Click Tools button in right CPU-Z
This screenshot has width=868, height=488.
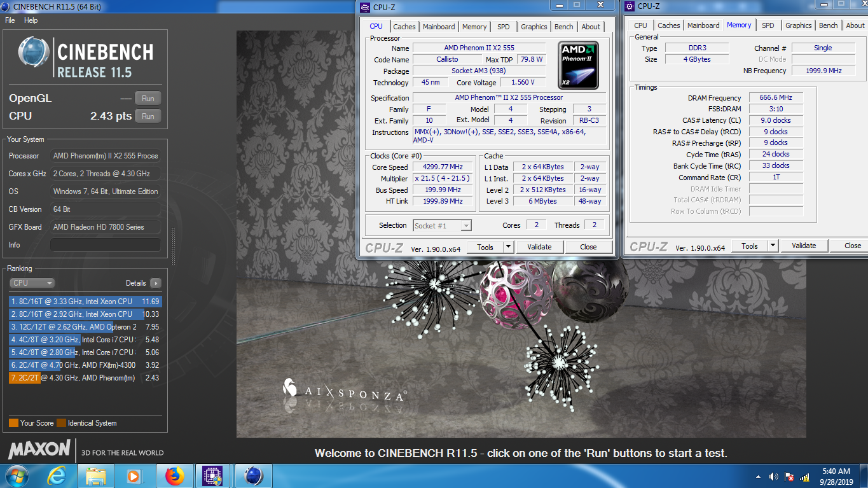[750, 246]
